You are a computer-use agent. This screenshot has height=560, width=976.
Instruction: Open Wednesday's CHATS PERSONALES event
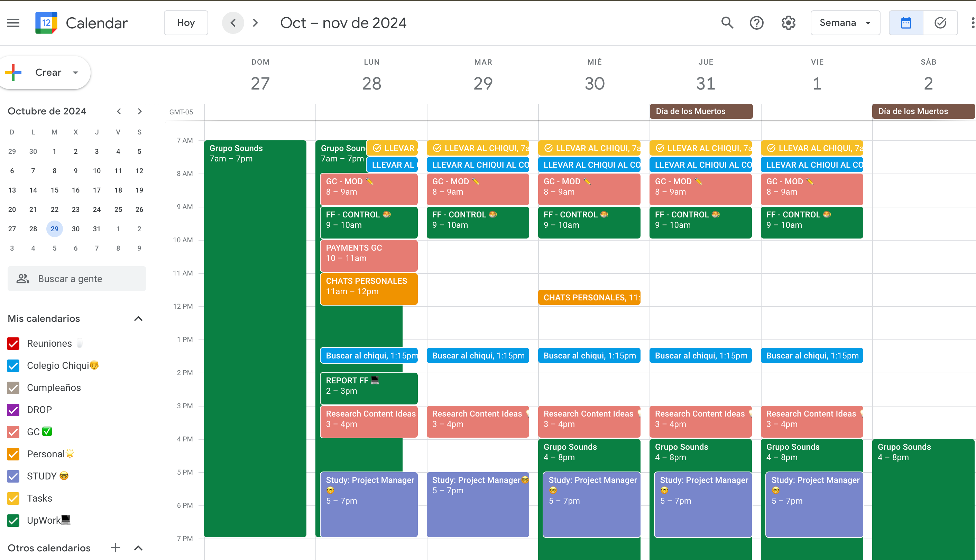click(x=589, y=297)
